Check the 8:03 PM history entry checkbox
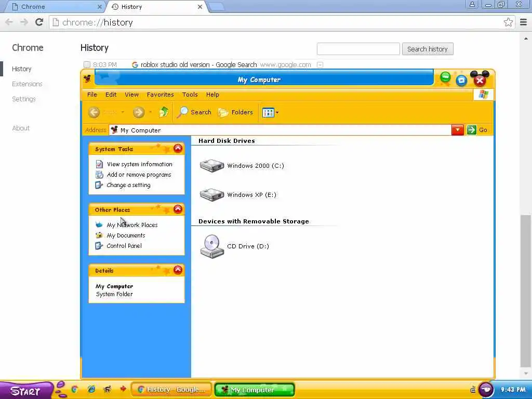532x399 pixels. coord(87,64)
